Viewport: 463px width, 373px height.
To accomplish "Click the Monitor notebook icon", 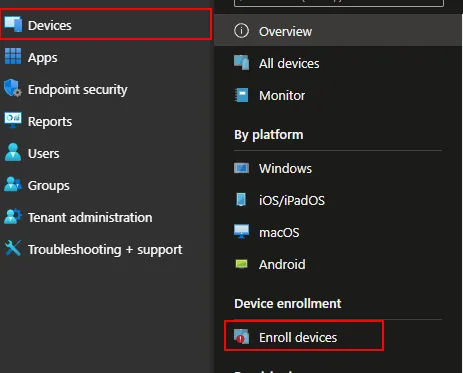I will pyautogui.click(x=241, y=95).
